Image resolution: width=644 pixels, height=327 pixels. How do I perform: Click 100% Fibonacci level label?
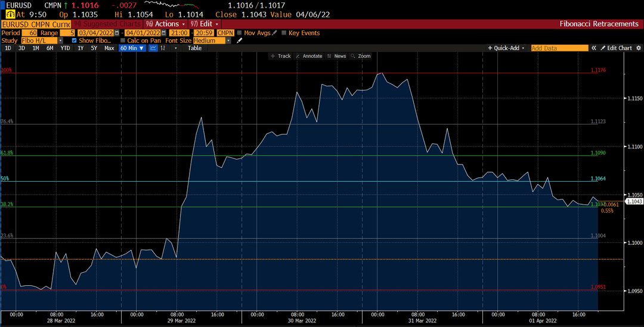point(6,70)
